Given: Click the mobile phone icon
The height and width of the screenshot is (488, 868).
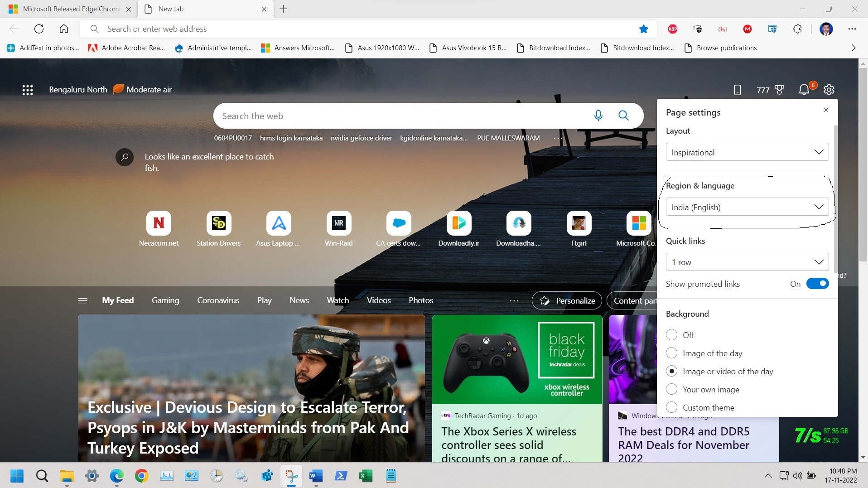Looking at the screenshot, I should [x=738, y=90].
